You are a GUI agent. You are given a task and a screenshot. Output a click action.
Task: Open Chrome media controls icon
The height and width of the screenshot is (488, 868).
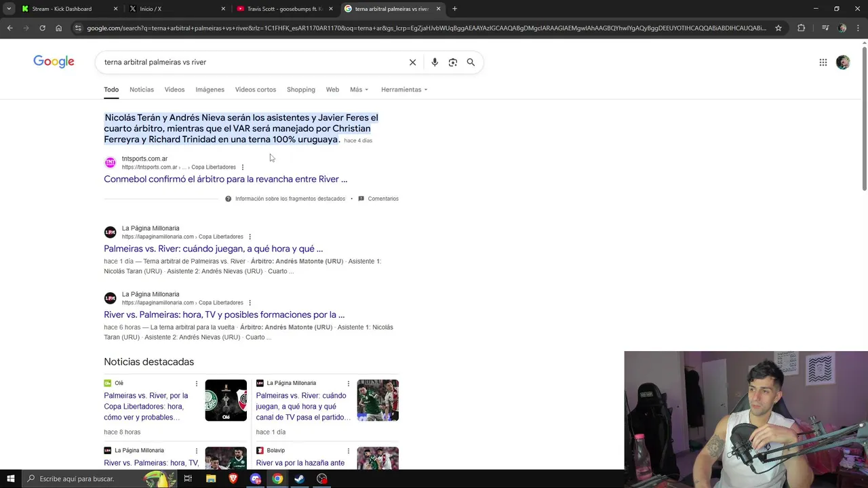point(825,28)
